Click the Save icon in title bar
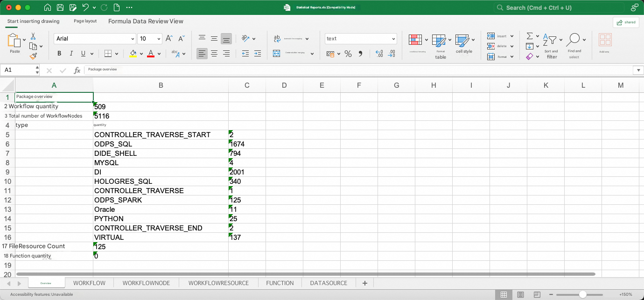The width and height of the screenshot is (644, 300). point(60,7)
